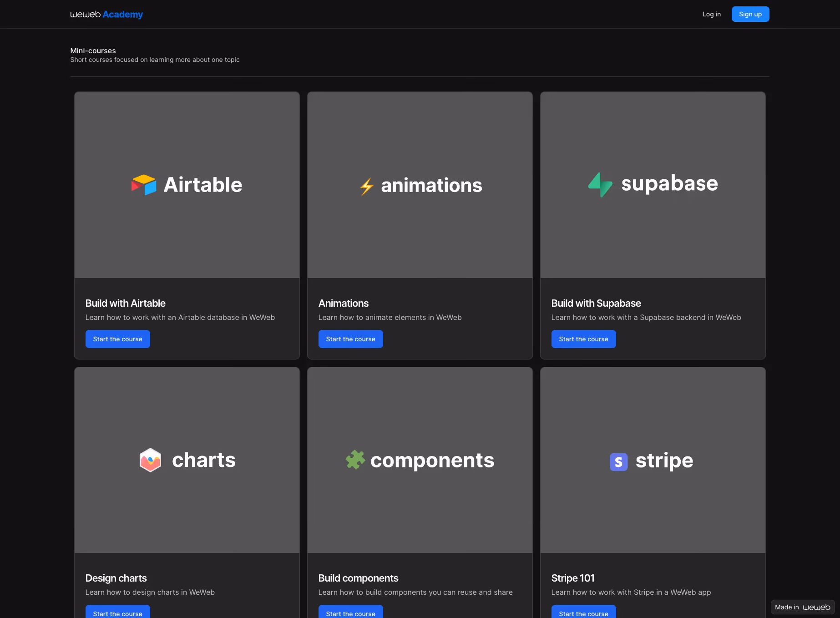Click the green Supabase bolt icon
840x618 pixels.
click(600, 185)
